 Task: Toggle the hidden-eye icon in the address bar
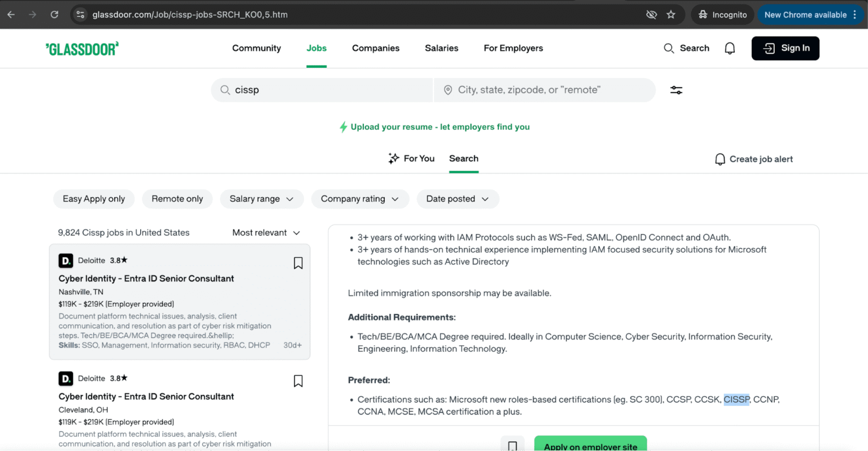[x=651, y=15]
